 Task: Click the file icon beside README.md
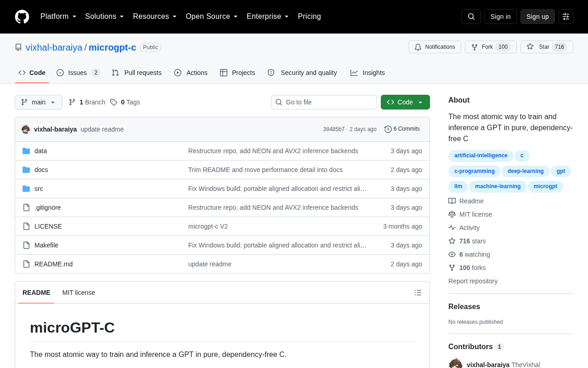pos(26,264)
